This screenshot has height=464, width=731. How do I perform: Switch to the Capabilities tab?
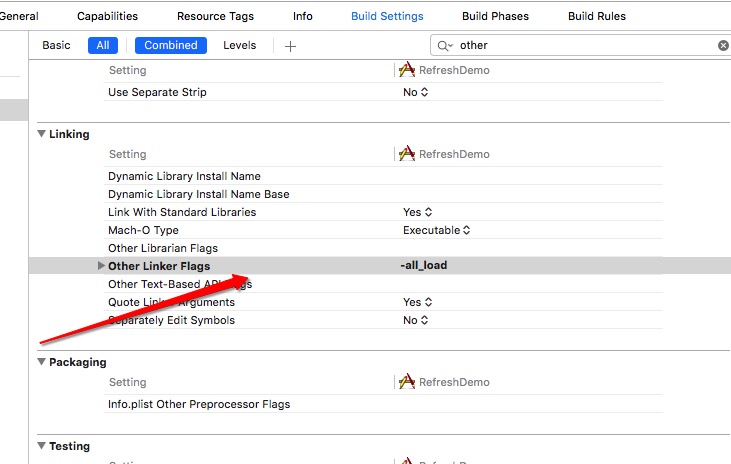coord(107,16)
